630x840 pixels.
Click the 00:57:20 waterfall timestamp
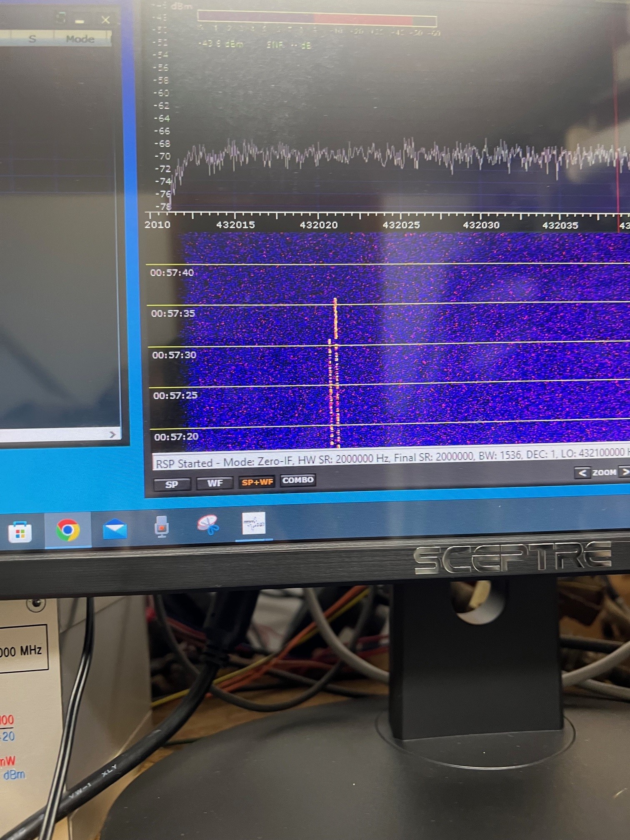tap(176, 437)
